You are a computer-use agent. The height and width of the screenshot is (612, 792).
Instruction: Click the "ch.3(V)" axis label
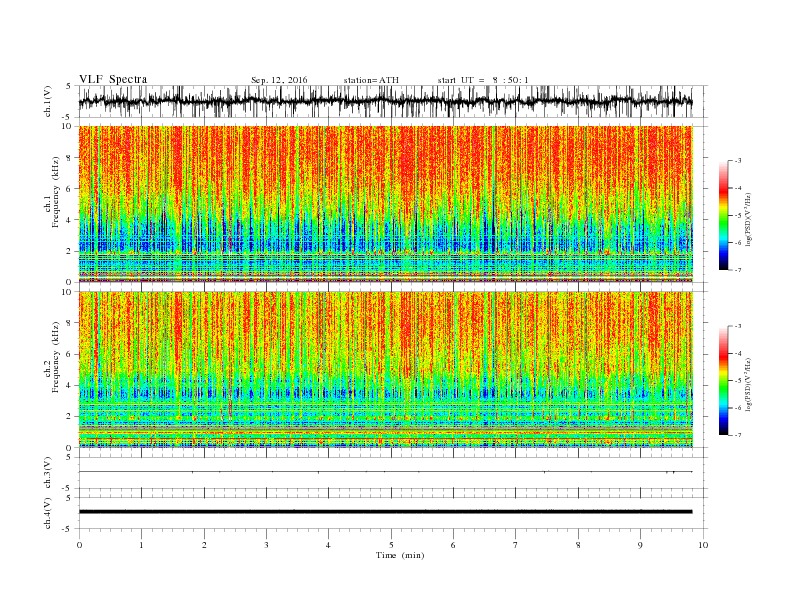(48, 473)
